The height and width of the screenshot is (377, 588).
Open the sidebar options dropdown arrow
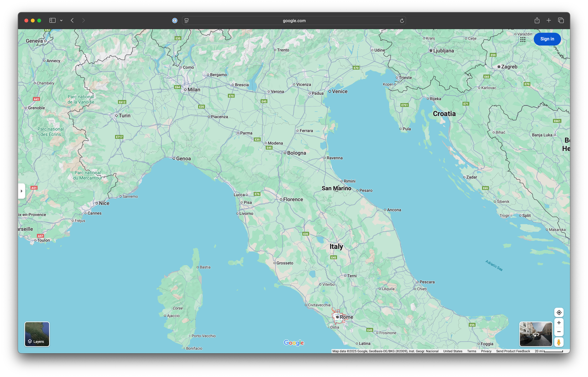[x=61, y=21]
